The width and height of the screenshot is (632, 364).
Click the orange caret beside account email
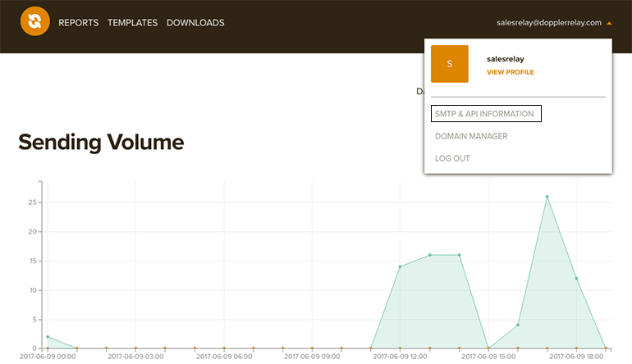coord(609,23)
